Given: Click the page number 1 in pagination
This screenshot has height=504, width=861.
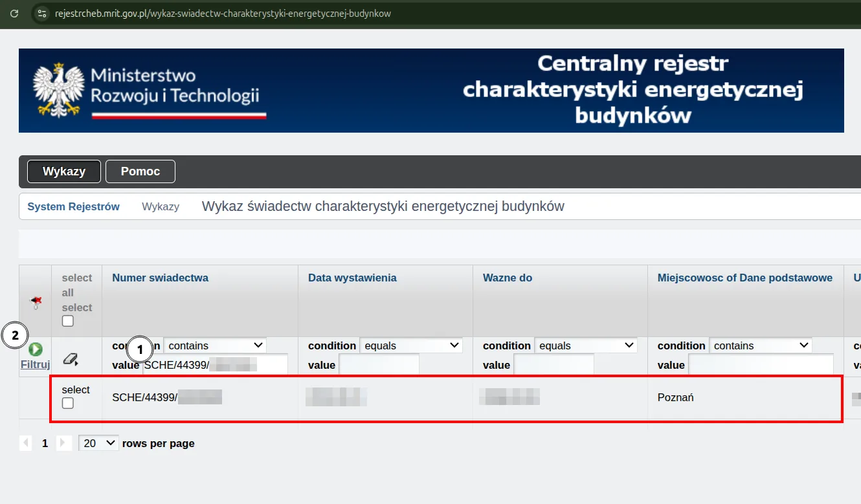Looking at the screenshot, I should (x=45, y=443).
